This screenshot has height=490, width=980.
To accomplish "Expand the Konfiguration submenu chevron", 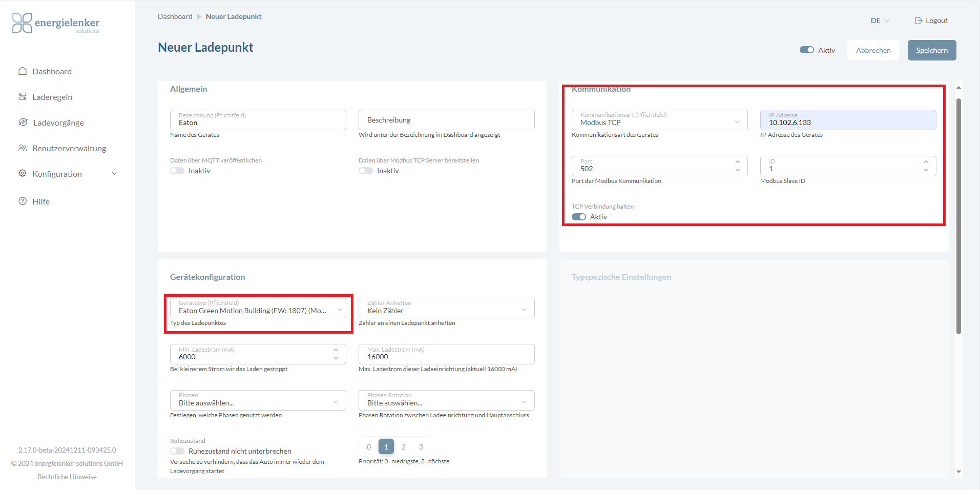I will pyautogui.click(x=114, y=174).
